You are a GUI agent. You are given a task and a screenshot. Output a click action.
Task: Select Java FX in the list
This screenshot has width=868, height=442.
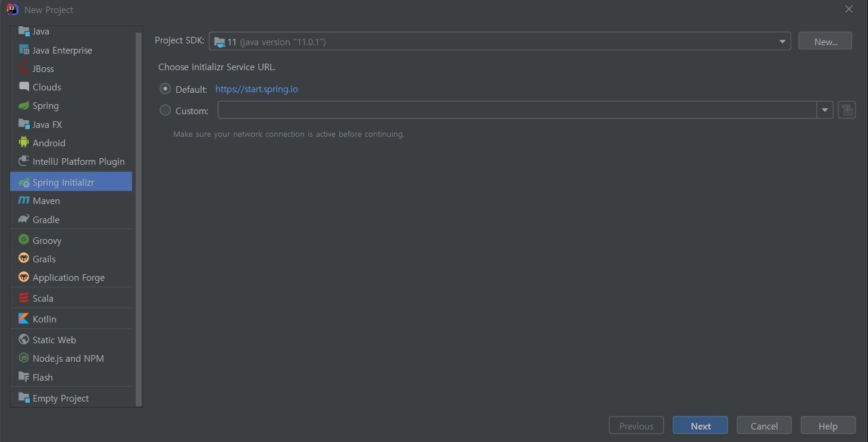tap(48, 124)
